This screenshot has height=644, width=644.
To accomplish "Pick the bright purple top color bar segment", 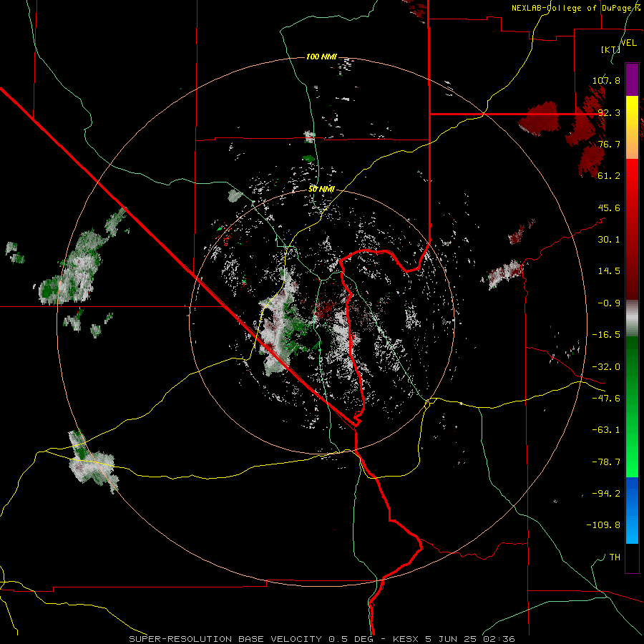I will coord(632,79).
